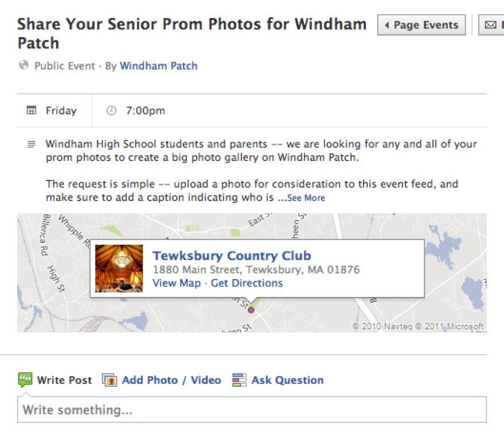Viewport: 504px width, 440px height.
Task: Go back to Page Events
Action: click(421, 25)
